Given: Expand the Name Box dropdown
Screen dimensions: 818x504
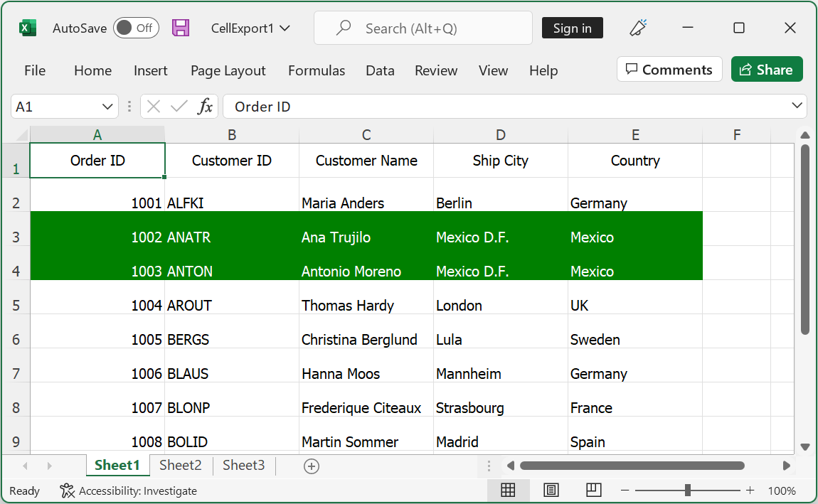Looking at the screenshot, I should coord(107,107).
